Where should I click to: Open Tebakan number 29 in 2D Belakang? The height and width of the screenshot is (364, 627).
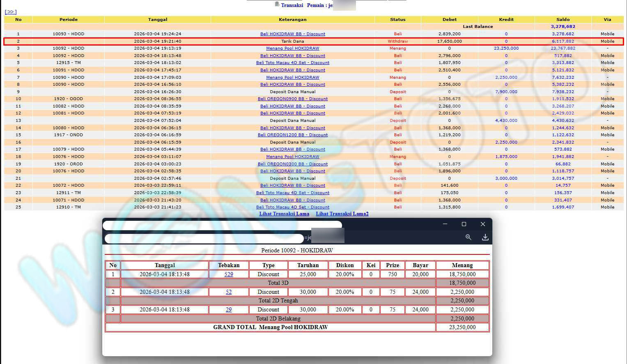[229, 309]
